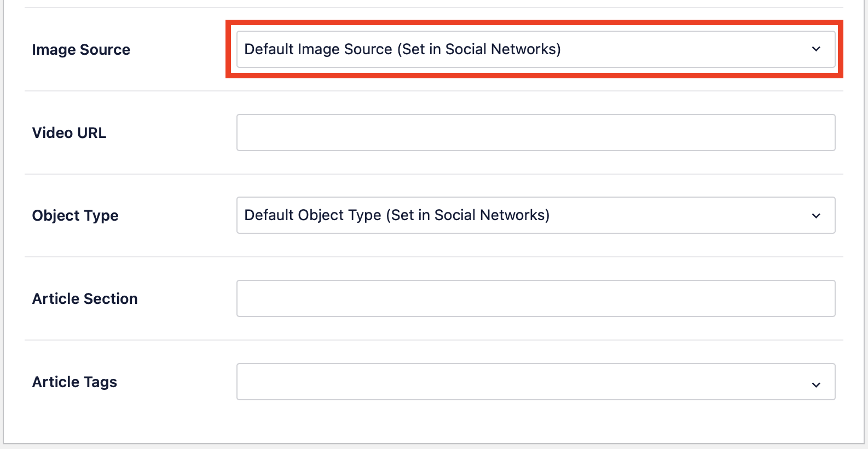Viewport: 868px width, 449px height.
Task: Click the "Object Type" field label
Action: point(75,216)
